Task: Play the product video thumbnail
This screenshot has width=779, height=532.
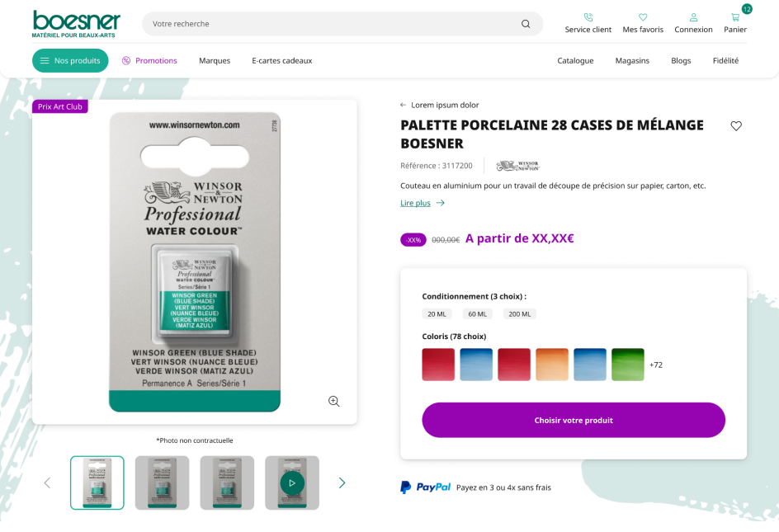Action: (291, 483)
